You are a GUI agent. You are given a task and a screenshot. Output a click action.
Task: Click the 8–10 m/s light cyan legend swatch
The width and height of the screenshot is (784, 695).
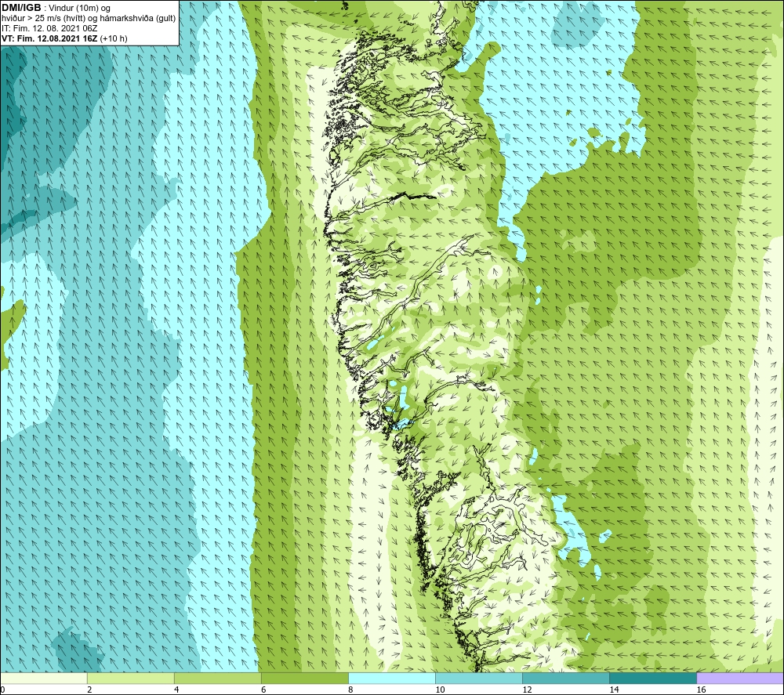tap(392, 678)
